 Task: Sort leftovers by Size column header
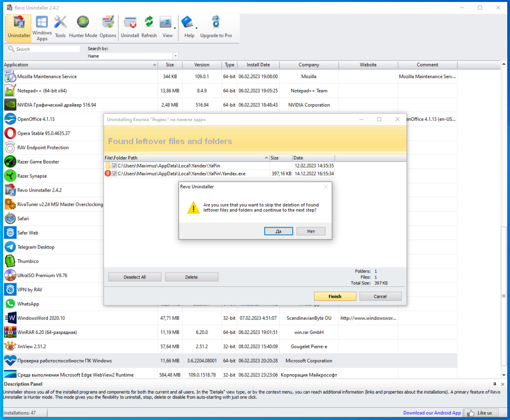tap(281, 158)
